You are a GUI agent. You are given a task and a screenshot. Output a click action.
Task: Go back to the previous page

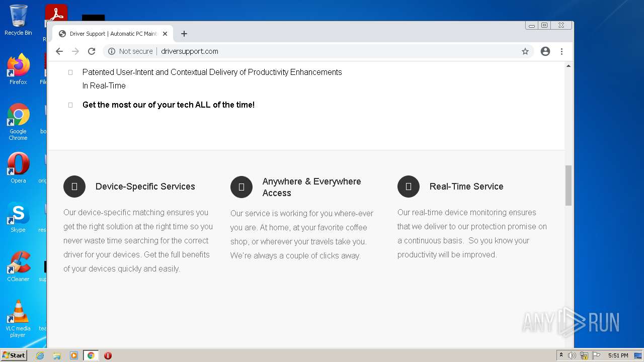pyautogui.click(x=59, y=51)
